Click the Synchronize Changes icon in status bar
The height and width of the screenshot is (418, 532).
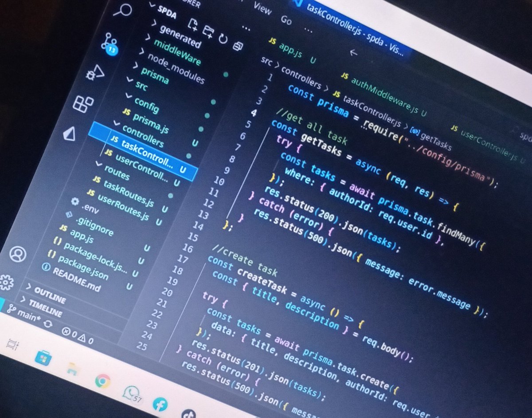(x=47, y=324)
